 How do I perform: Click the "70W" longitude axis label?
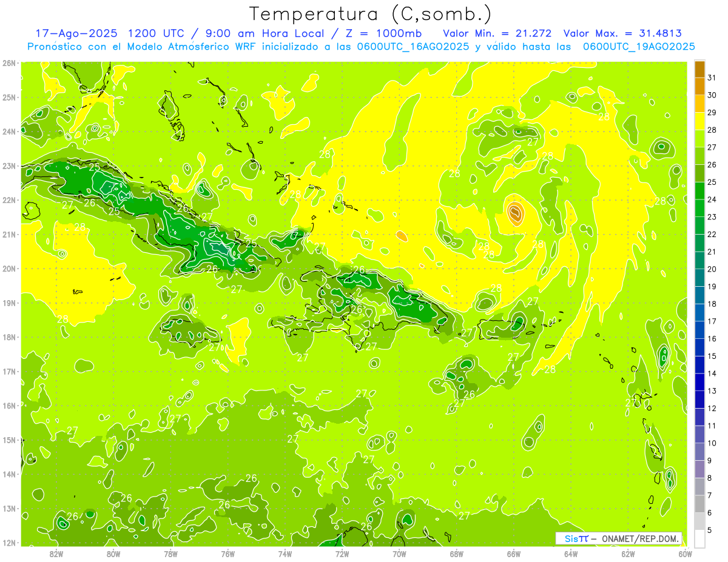coord(399,554)
